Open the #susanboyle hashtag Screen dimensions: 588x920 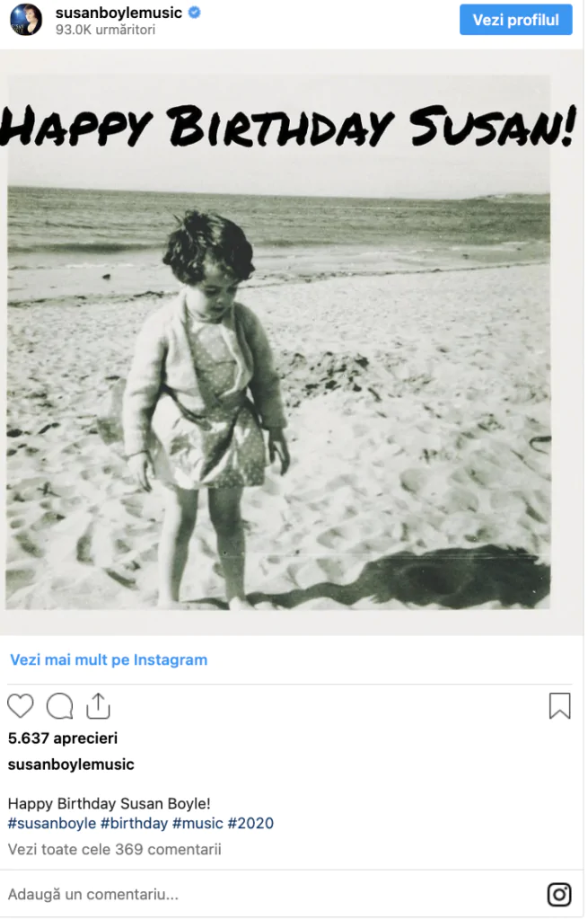click(x=51, y=823)
